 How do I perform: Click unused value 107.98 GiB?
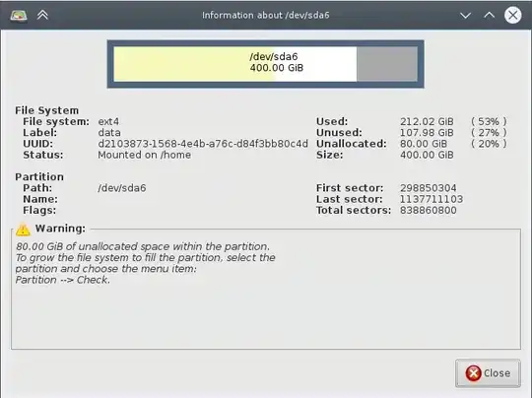coord(427,133)
